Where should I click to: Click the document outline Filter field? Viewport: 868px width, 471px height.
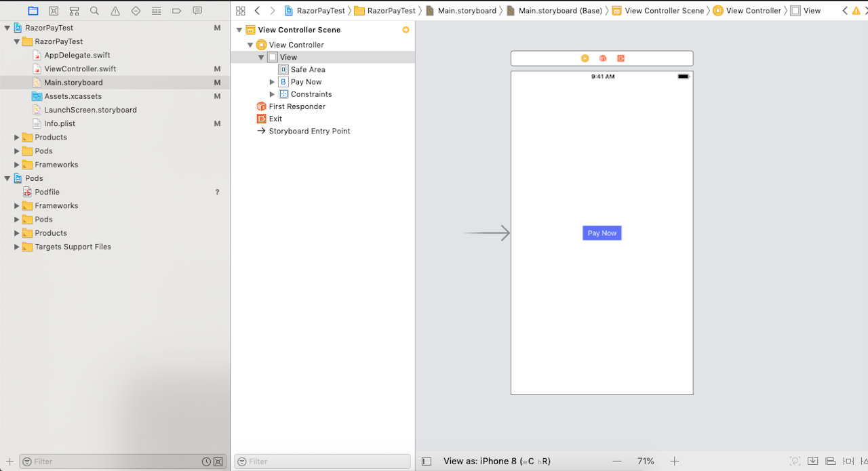[325, 462]
